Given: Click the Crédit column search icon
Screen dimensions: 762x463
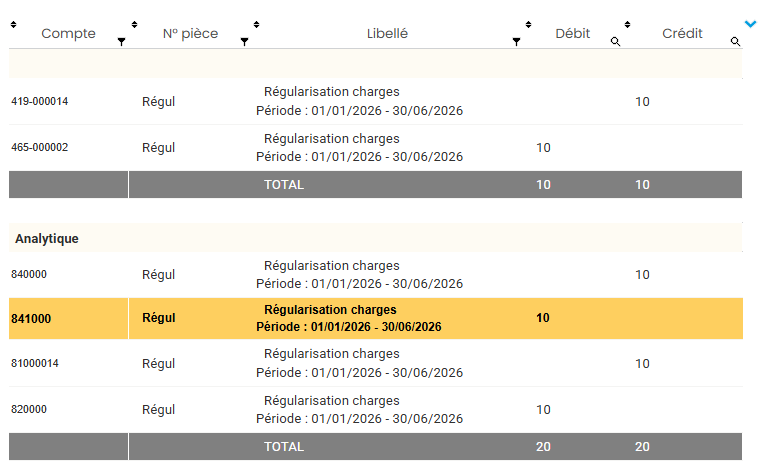Looking at the screenshot, I should (735, 42).
